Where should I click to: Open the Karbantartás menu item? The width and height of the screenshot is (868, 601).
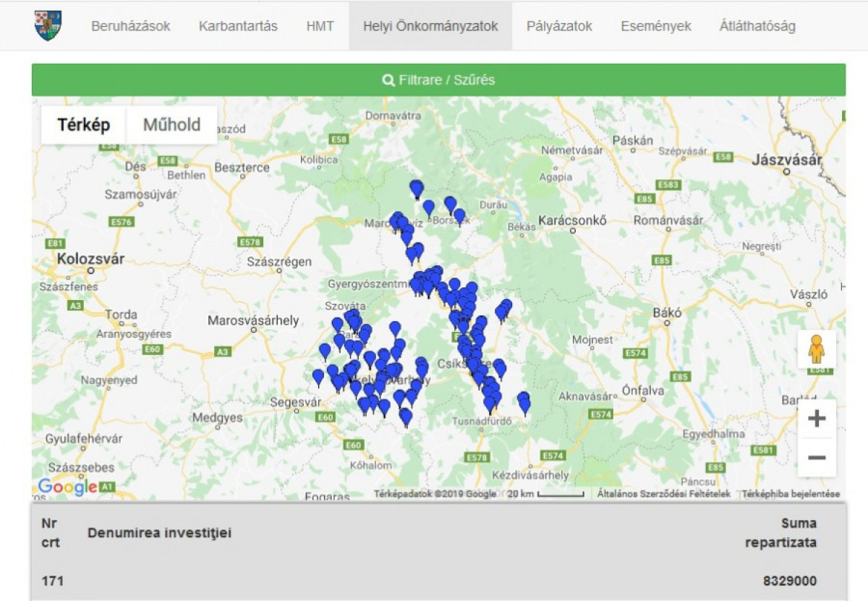[238, 26]
